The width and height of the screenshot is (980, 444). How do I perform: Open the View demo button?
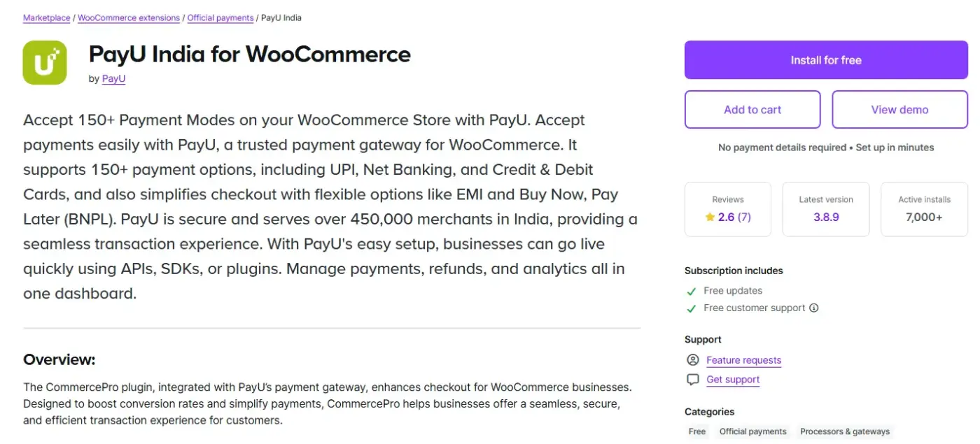899,110
